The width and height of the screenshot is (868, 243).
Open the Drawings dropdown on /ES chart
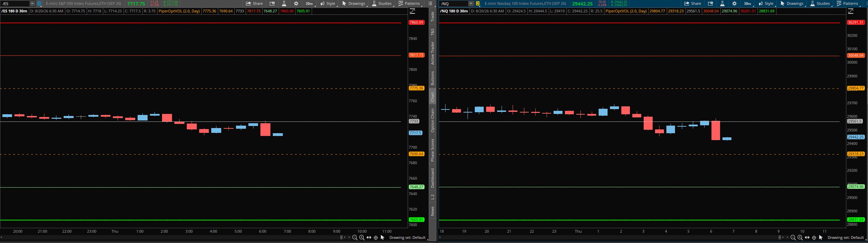click(x=354, y=3)
